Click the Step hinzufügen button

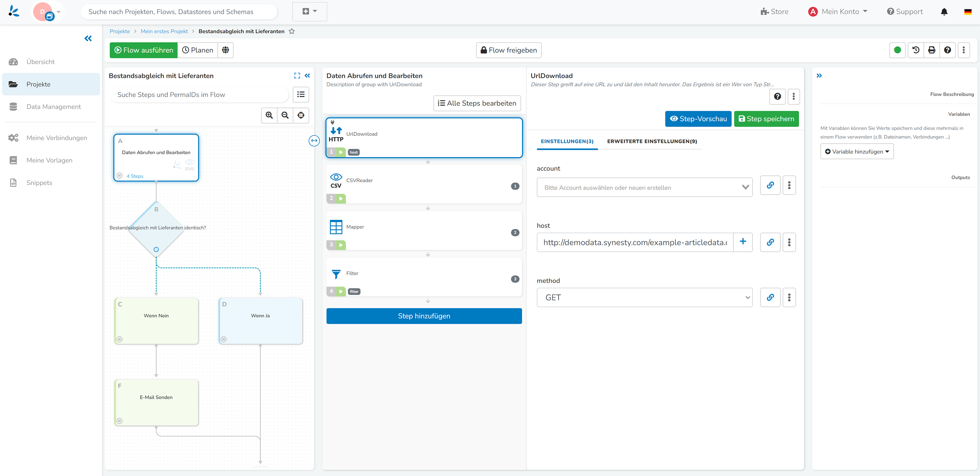tap(424, 316)
